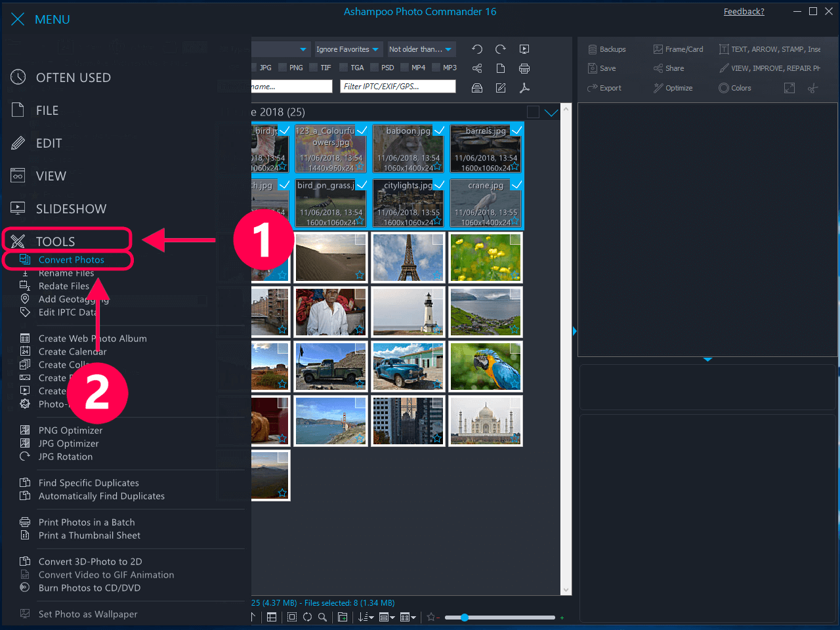The height and width of the screenshot is (630, 840).
Task: Select the Taj Mahal photo thumbnail
Action: point(486,421)
